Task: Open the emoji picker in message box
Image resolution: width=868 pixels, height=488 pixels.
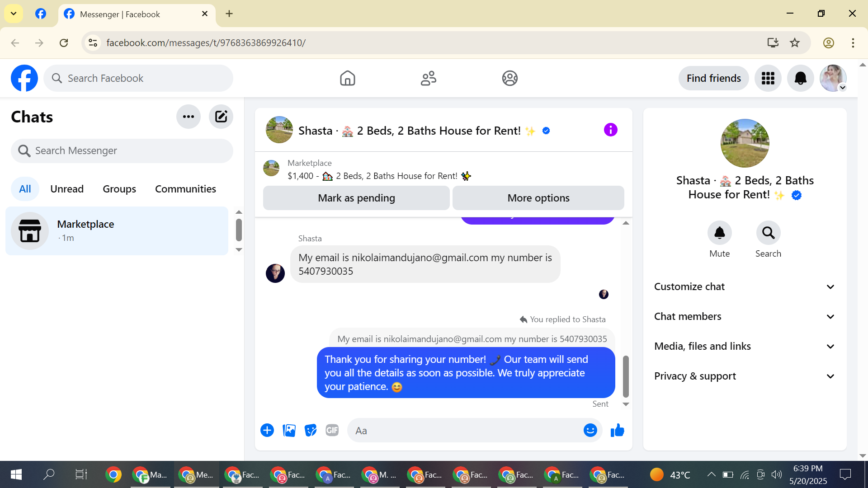Action: click(x=590, y=431)
